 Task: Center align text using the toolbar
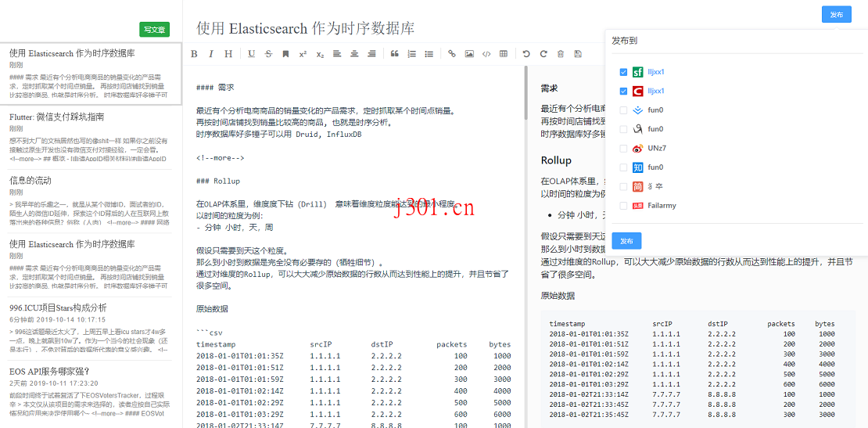[x=354, y=54]
